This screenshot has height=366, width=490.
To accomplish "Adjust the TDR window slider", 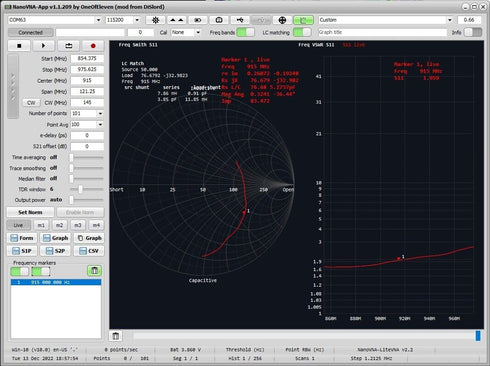I will tap(86, 189).
